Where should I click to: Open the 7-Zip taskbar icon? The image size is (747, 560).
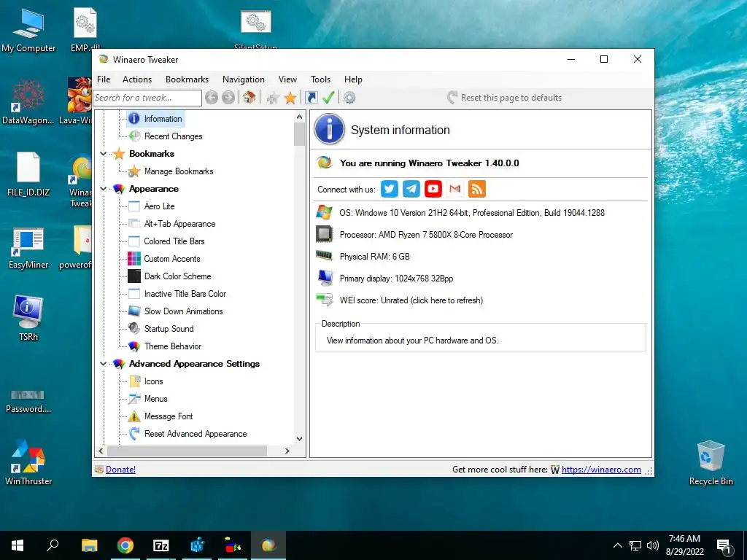click(161, 545)
